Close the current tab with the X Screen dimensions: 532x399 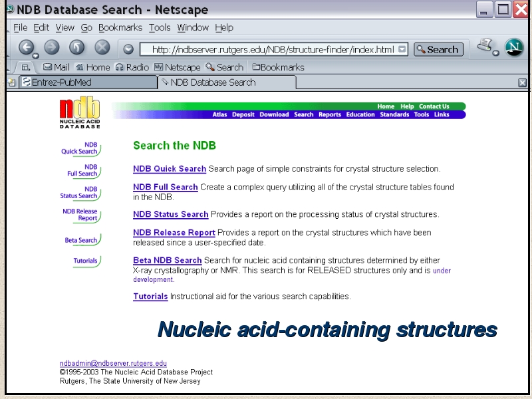[x=523, y=82]
